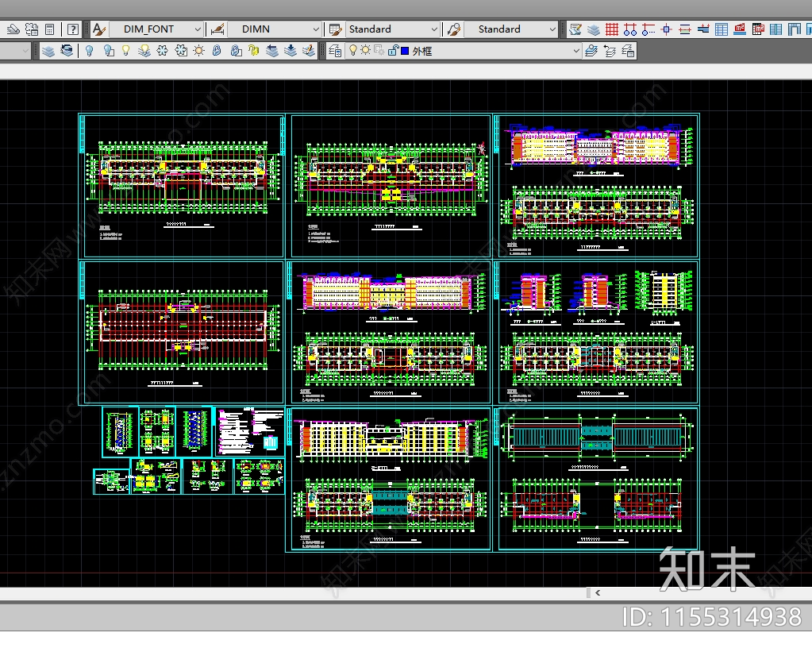Click the Make Object's Layer Current icon

click(591, 51)
